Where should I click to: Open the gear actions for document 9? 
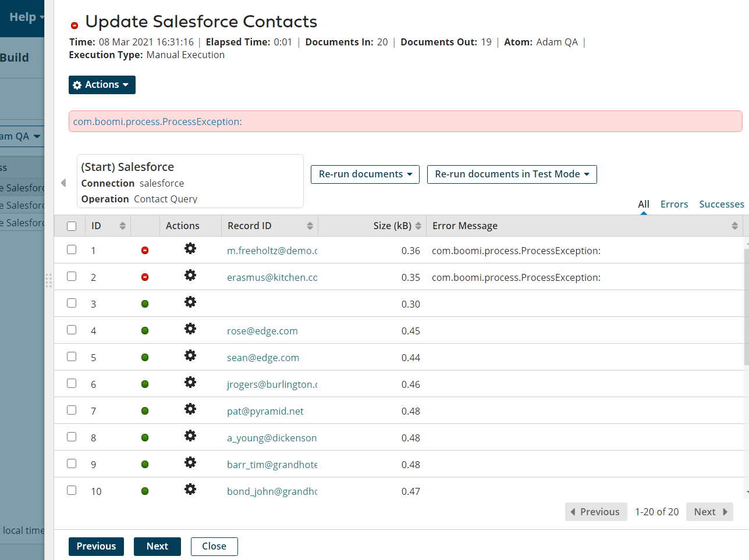coord(190,463)
